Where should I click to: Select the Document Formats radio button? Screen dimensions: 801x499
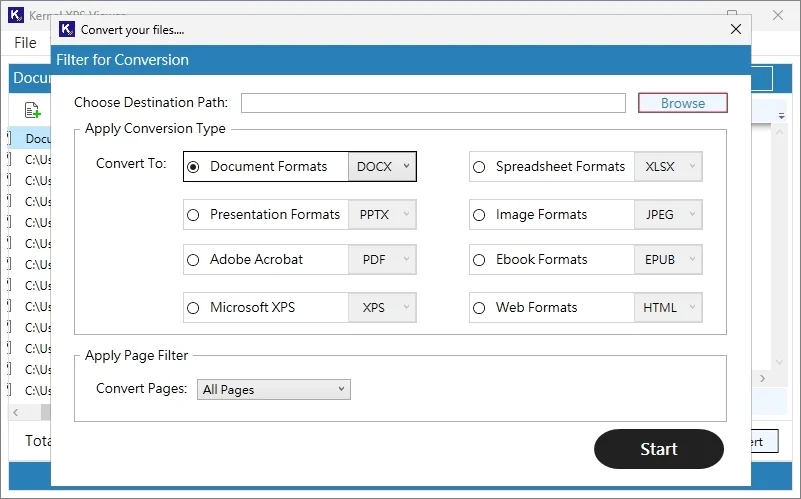[x=193, y=167]
